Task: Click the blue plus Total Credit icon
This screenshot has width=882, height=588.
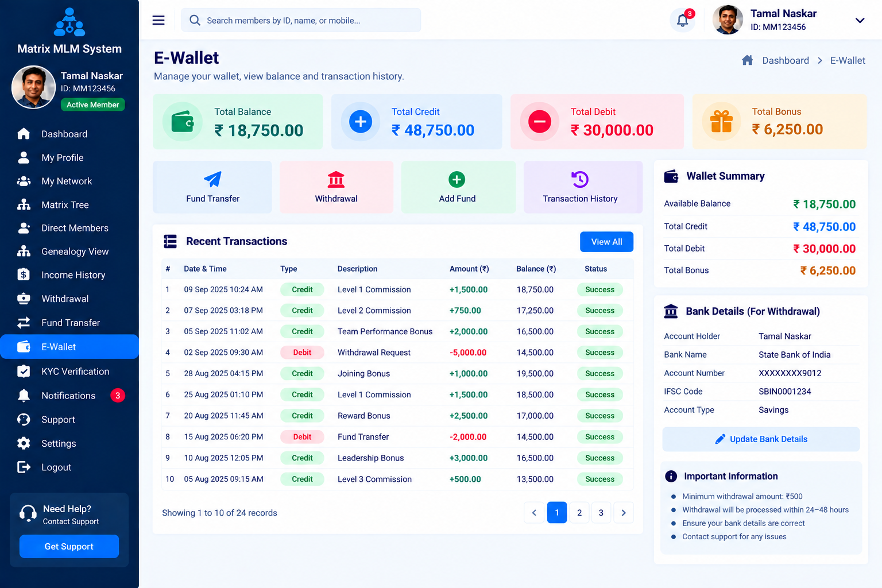Action: (x=361, y=122)
